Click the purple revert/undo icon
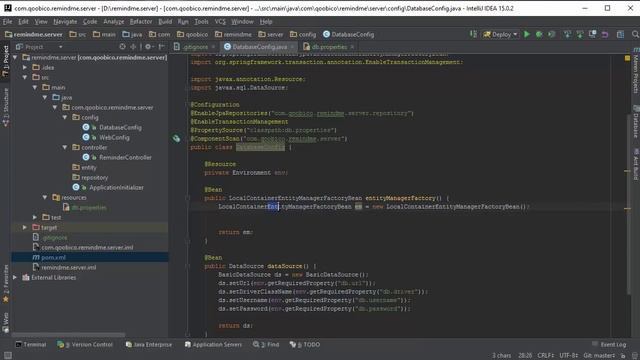Image resolution: width=640 pixels, height=360 pixels. [605, 34]
